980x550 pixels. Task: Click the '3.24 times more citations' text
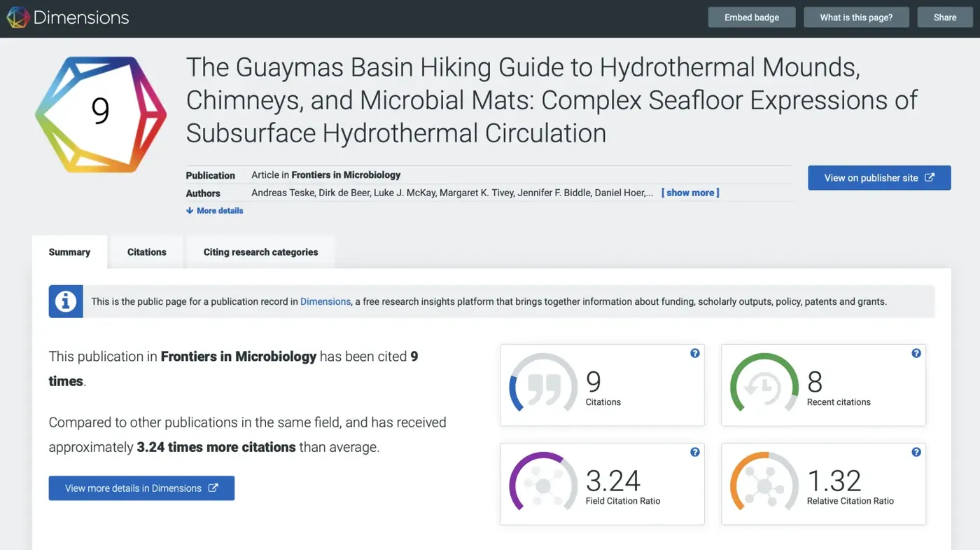point(216,447)
